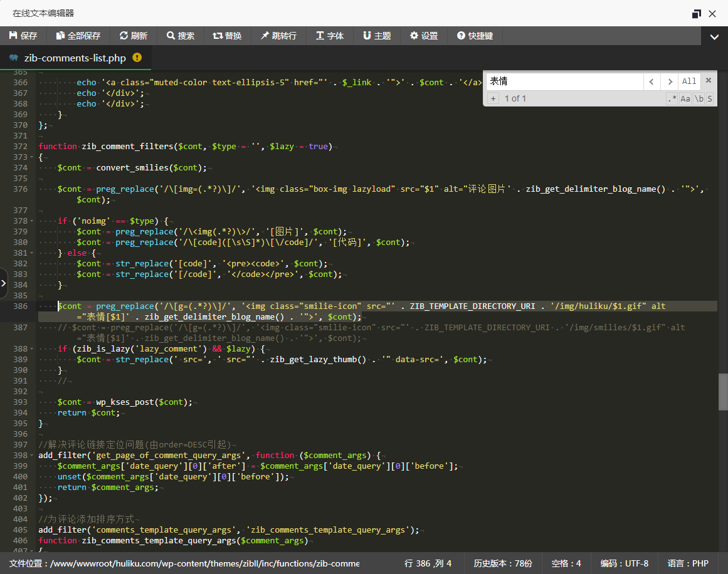
Task: Open the 字体 font settings
Action: tap(329, 36)
